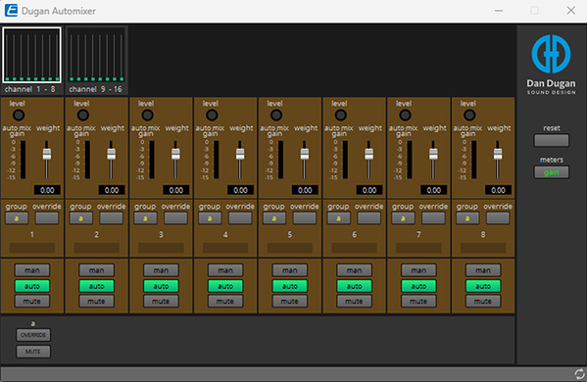Mute channel 6
Image resolution: width=588 pixels, height=382 pixels.
pos(355,301)
